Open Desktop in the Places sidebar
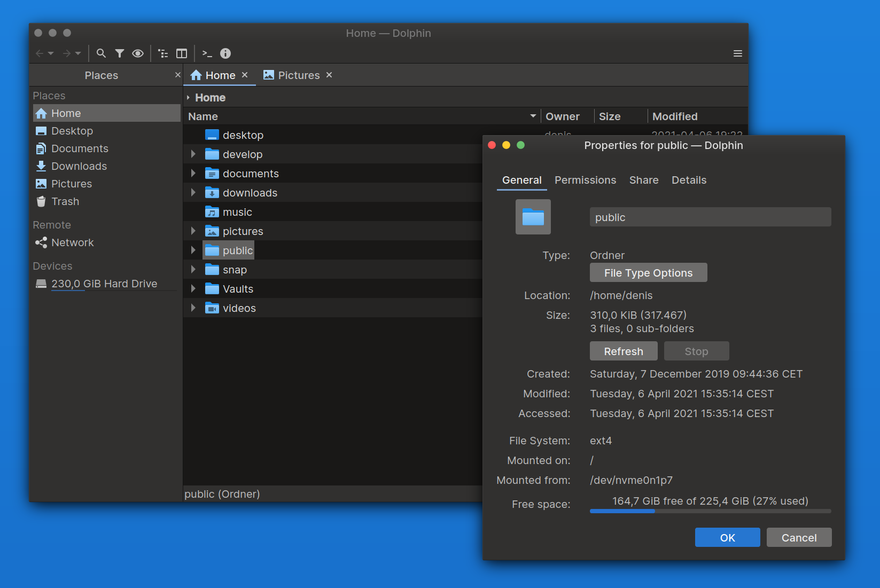 (x=106, y=131)
